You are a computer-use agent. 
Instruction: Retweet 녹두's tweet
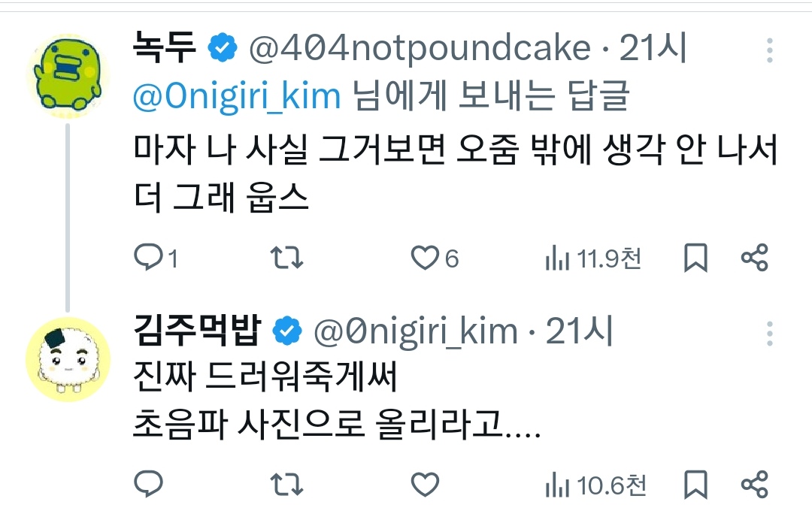click(286, 259)
